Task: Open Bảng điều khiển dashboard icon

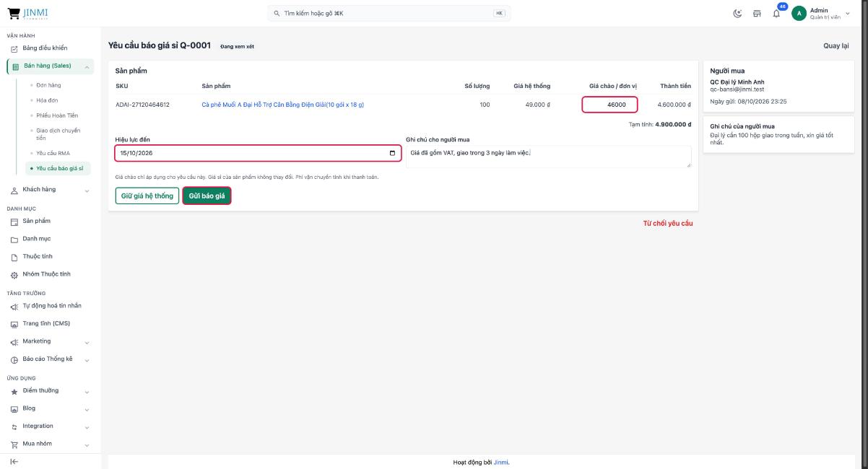Action: [14, 48]
